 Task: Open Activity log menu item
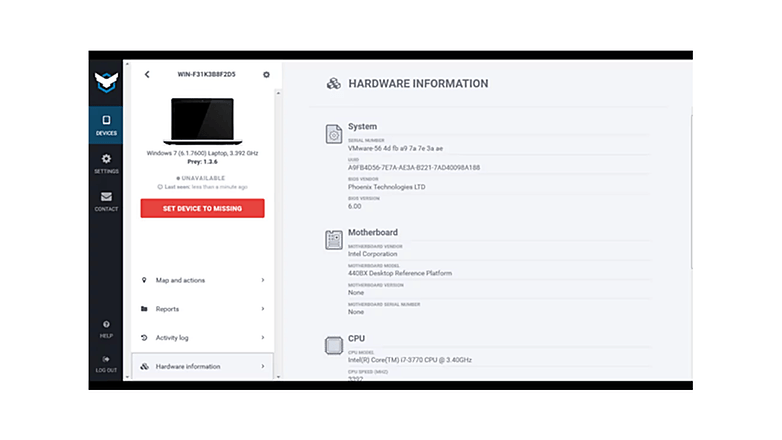point(202,338)
